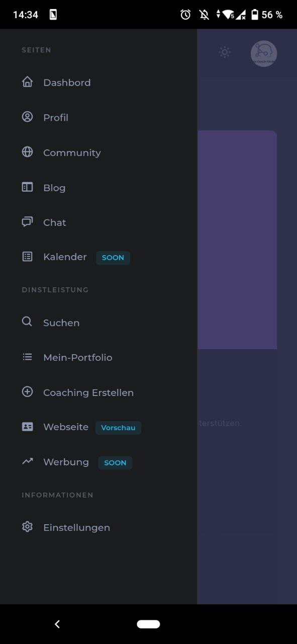
Task: Tap the Android back navigation arrow
Action: (57, 624)
